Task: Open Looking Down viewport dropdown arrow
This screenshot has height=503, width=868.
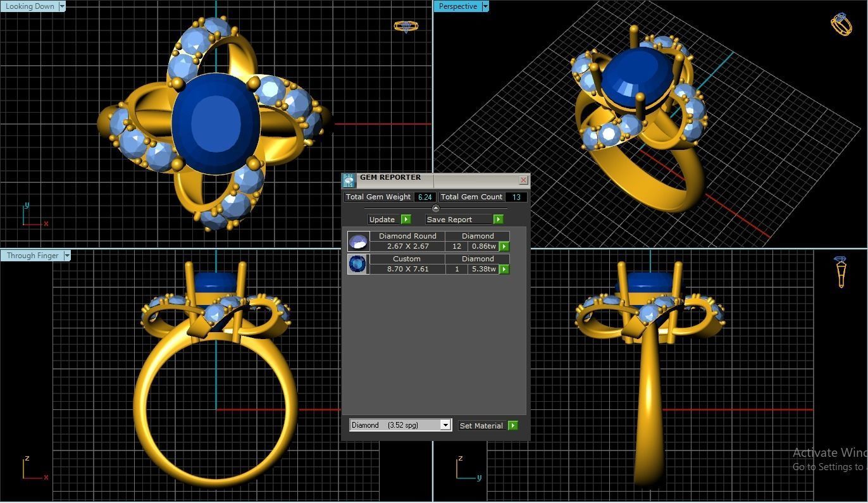Action: pyautogui.click(x=62, y=6)
